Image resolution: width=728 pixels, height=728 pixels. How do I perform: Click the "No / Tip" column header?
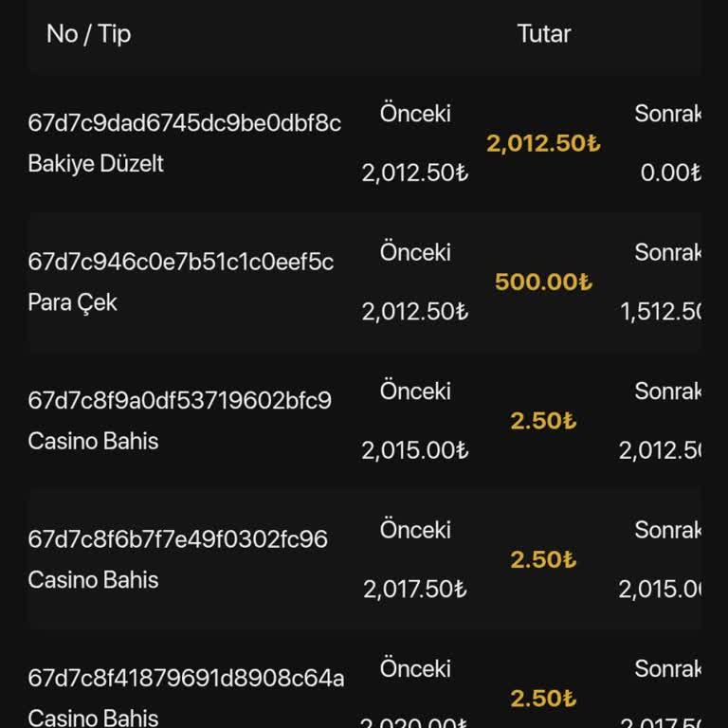[x=88, y=34]
